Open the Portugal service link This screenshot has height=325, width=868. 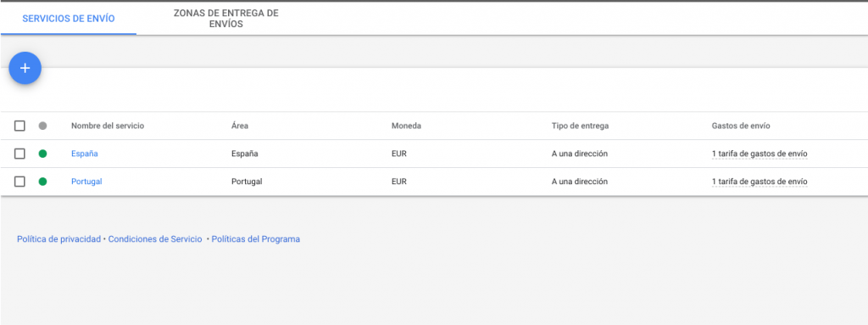point(87,182)
